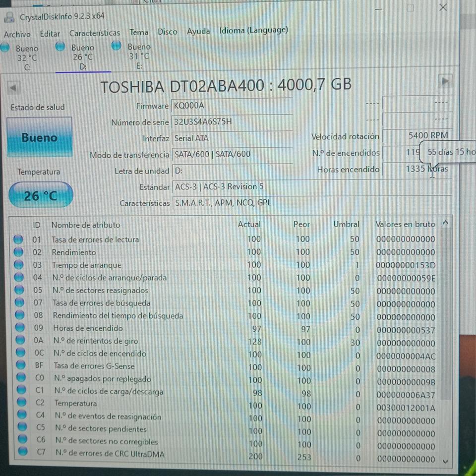Click the Umbral column header
The height and width of the screenshot is (476, 476).
click(x=346, y=224)
